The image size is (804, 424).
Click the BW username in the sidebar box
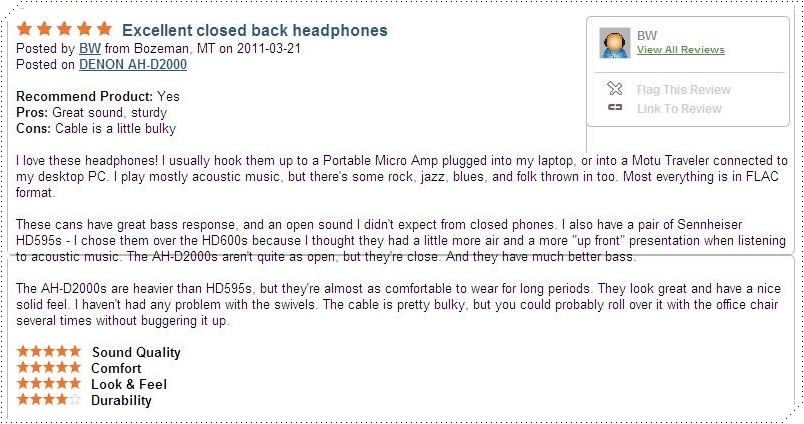pyautogui.click(x=646, y=35)
